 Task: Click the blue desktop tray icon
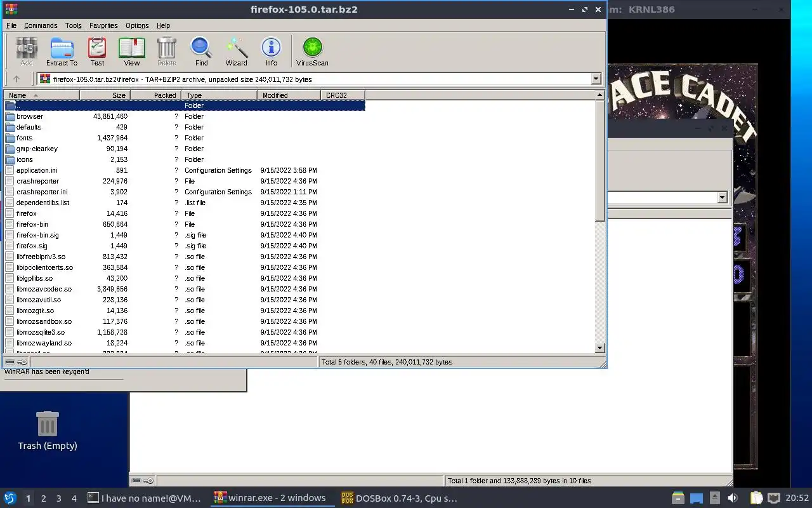[x=697, y=498]
